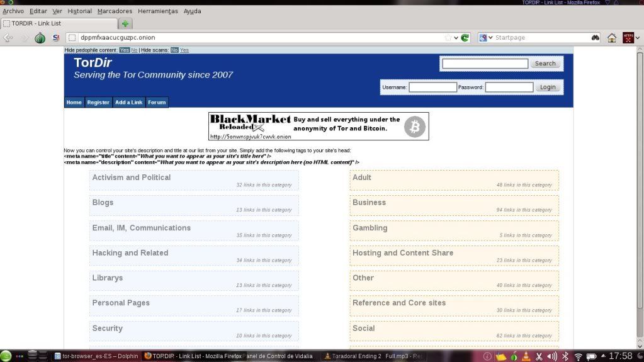Click the Vidalia onion tray icon
This screenshot has height=362, width=644.
point(514,356)
